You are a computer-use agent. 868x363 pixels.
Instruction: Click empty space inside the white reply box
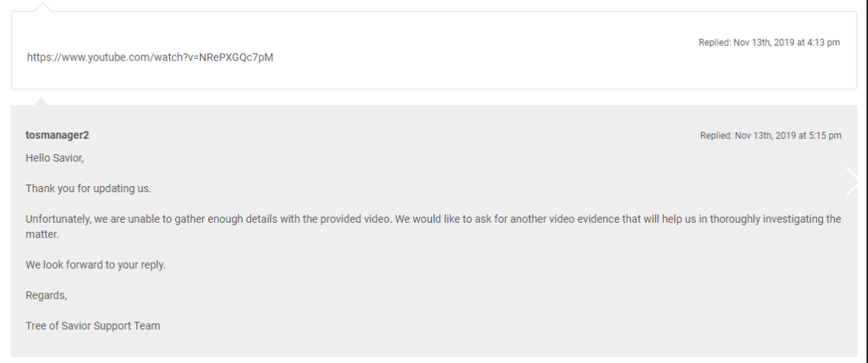click(x=459, y=69)
